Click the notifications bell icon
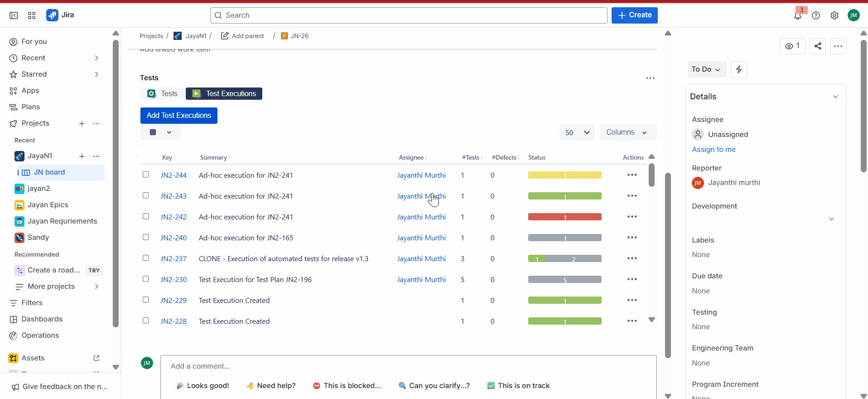 [797, 16]
